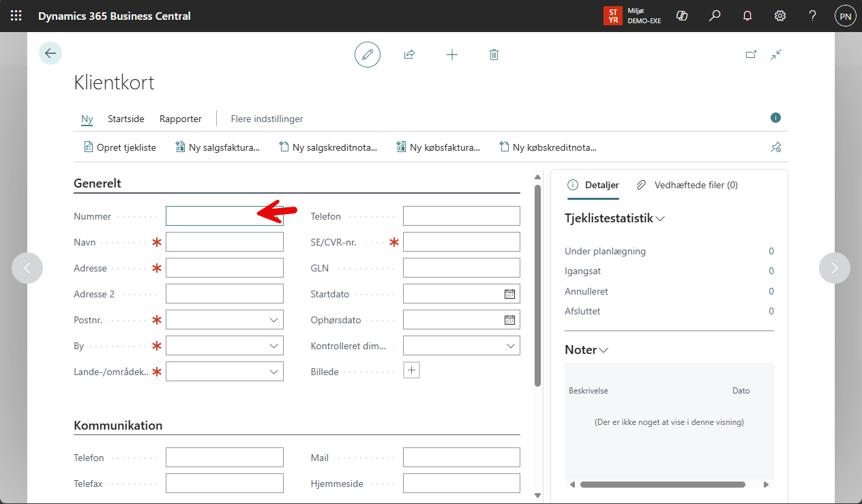The width and height of the screenshot is (862, 504).
Task: Click the pencil edit icon
Action: click(368, 55)
